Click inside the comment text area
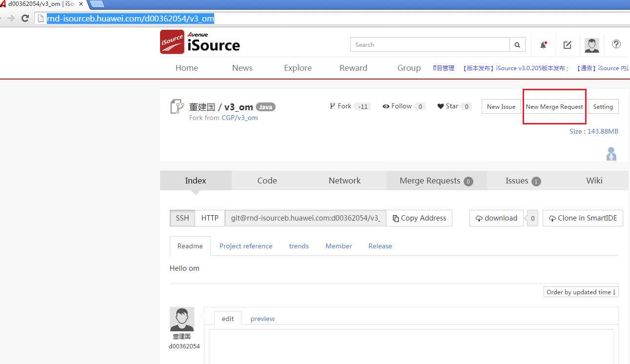 (x=411, y=346)
